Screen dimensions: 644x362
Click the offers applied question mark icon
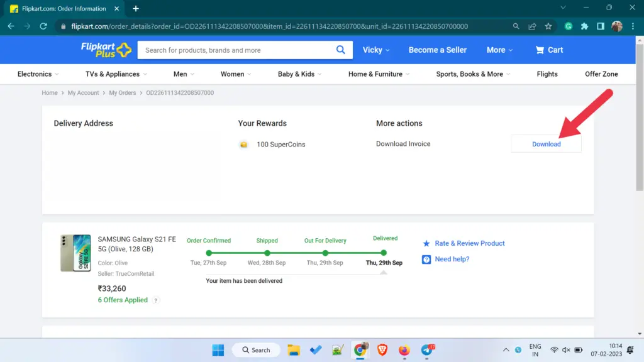pos(156,300)
